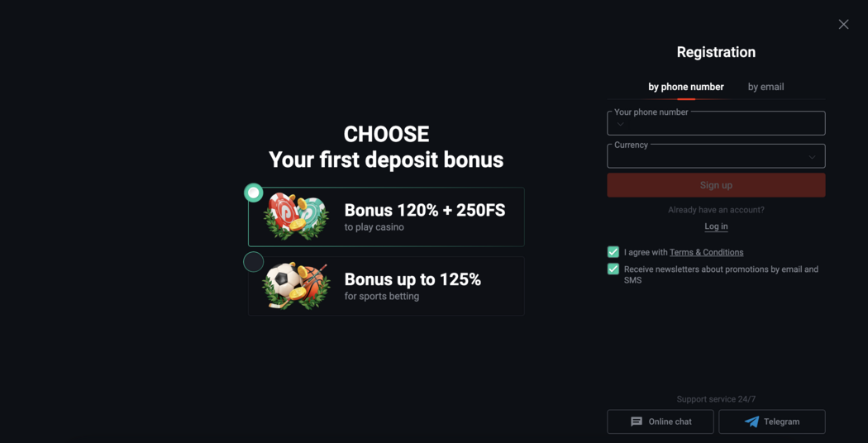The height and width of the screenshot is (443, 868).
Task: Disable the promotional newsletters checkbox
Action: click(x=613, y=269)
